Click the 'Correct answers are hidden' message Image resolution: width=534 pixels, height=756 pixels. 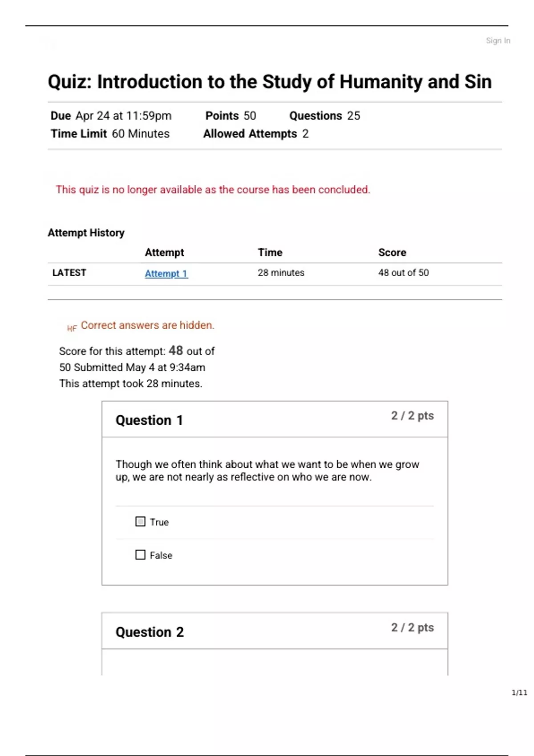147,326
